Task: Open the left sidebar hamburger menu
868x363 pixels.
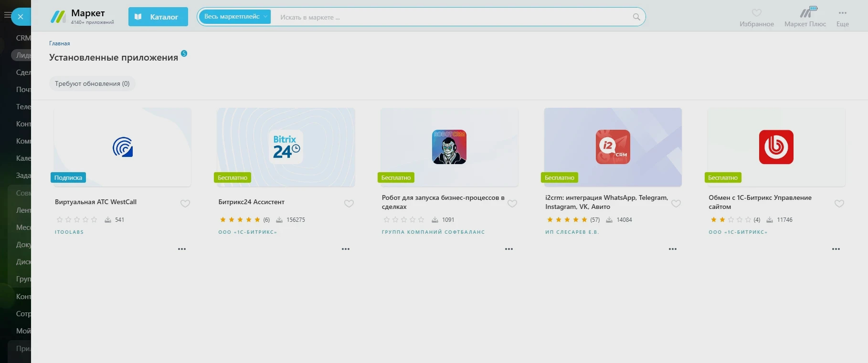Action: tap(7, 15)
